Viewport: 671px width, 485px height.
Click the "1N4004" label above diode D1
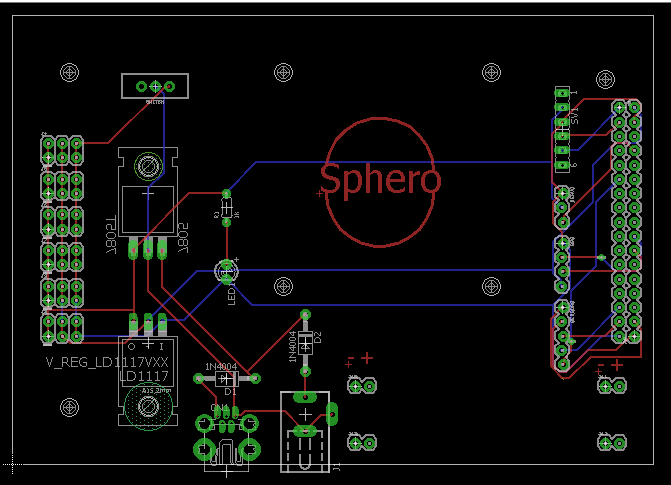tap(221, 366)
